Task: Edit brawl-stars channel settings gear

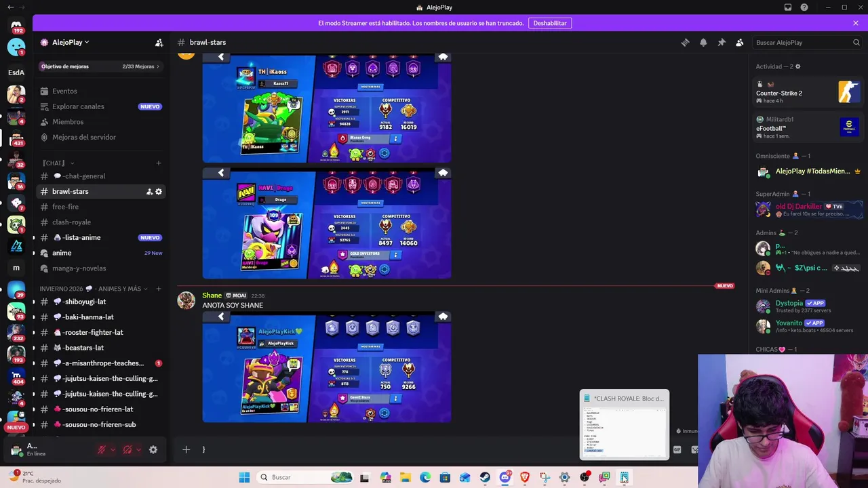Action: (159, 192)
